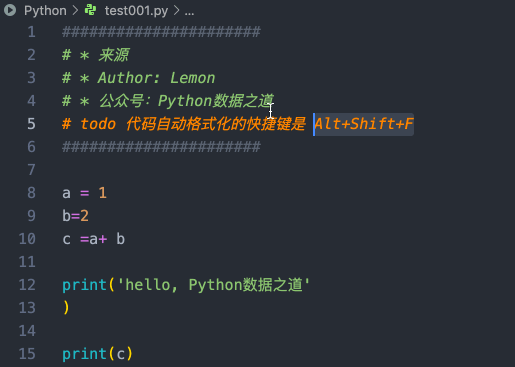Click the Python file icon before test001.py

(90, 10)
